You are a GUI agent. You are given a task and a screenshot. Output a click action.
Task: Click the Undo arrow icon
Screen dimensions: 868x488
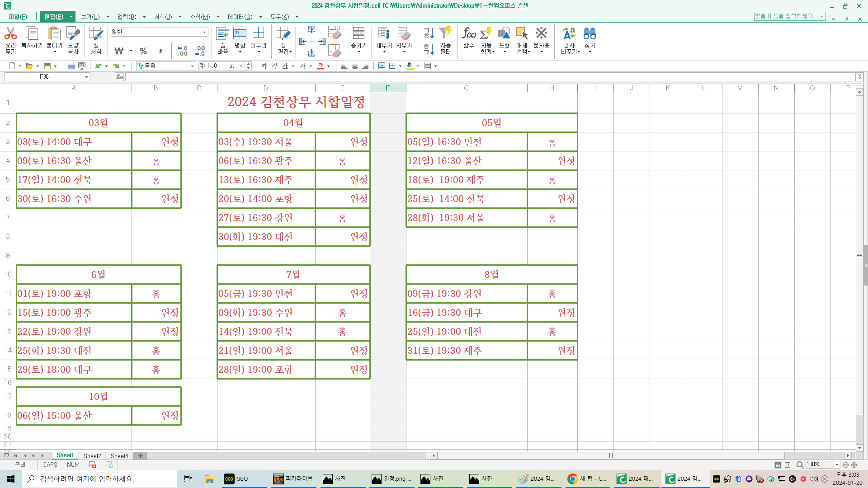coord(98,66)
